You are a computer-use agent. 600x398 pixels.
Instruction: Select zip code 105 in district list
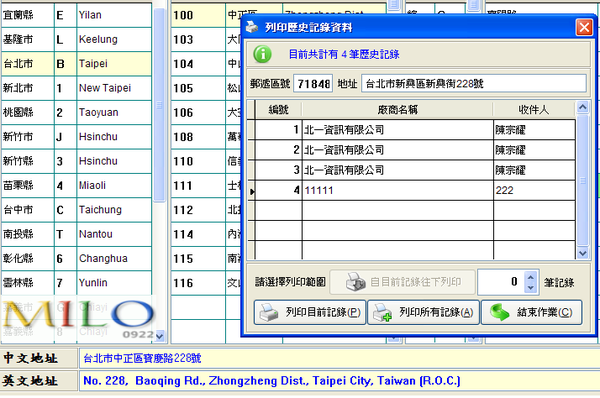click(x=198, y=88)
